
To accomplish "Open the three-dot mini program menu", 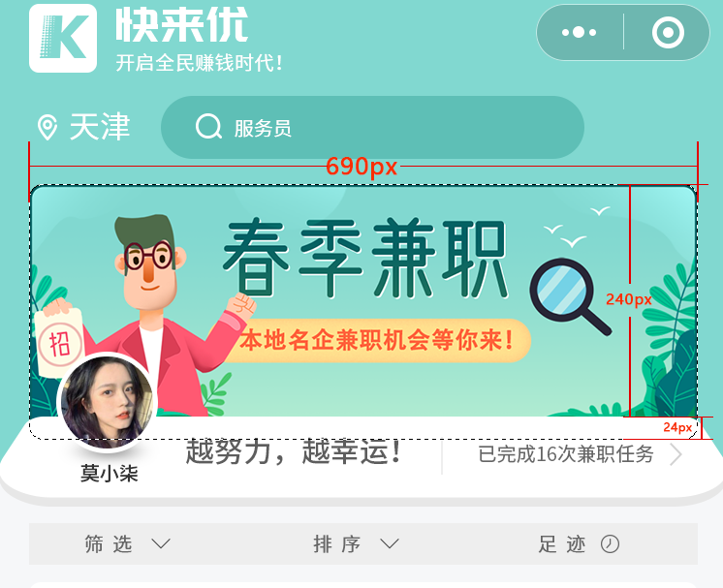I will click(580, 32).
